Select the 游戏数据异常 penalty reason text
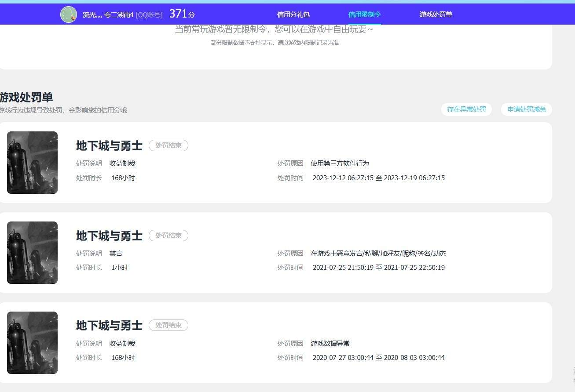The width and height of the screenshot is (575, 392). [x=330, y=344]
